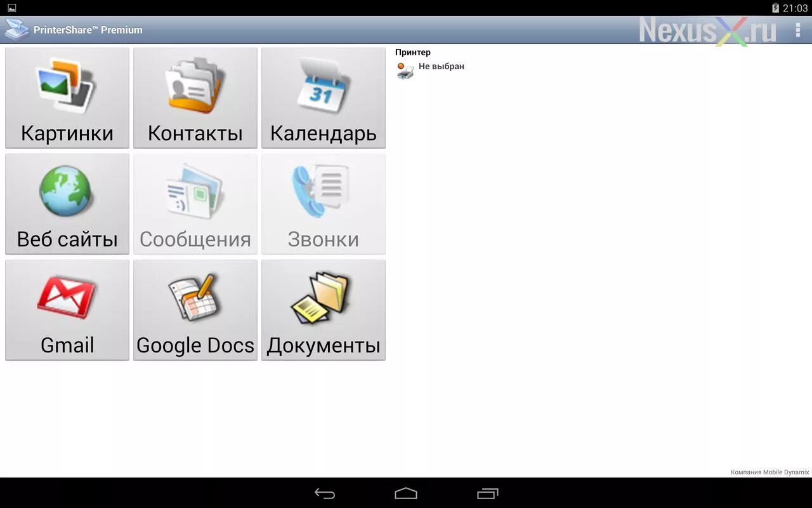
Task: Click the Принтер heading text
Action: click(x=413, y=53)
